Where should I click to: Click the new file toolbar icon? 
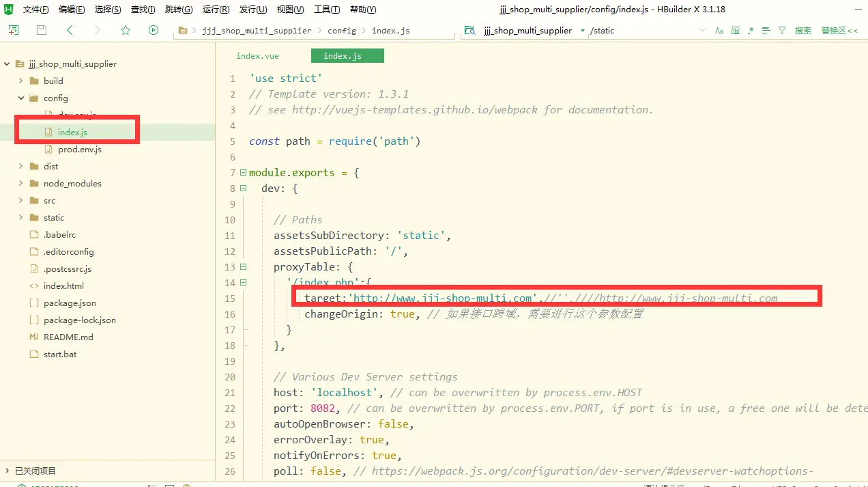click(14, 30)
